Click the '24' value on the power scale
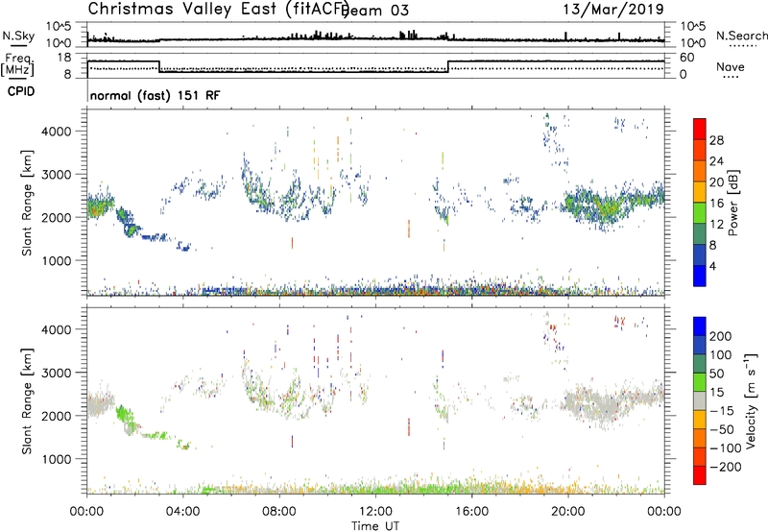Viewport: 768px width, 532px height. point(716,161)
